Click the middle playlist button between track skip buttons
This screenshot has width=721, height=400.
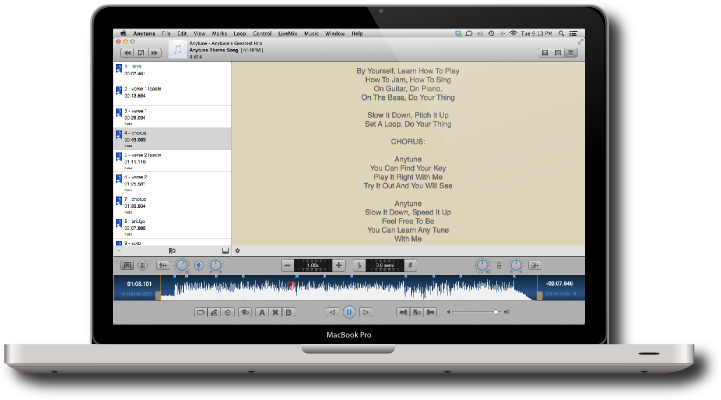click(141, 53)
